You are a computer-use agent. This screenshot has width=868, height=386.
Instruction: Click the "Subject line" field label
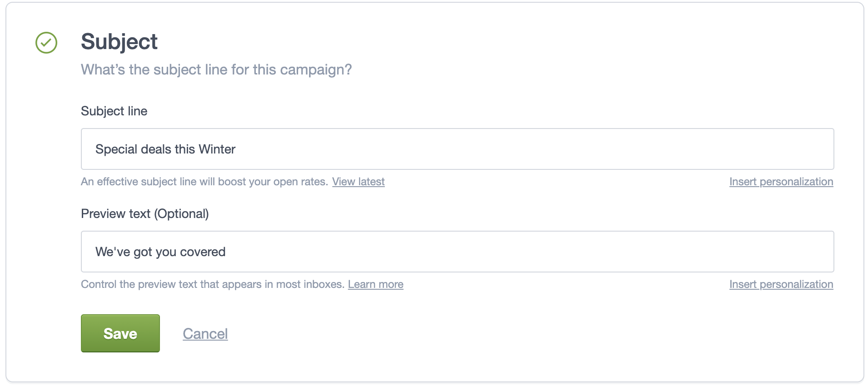coord(114,111)
